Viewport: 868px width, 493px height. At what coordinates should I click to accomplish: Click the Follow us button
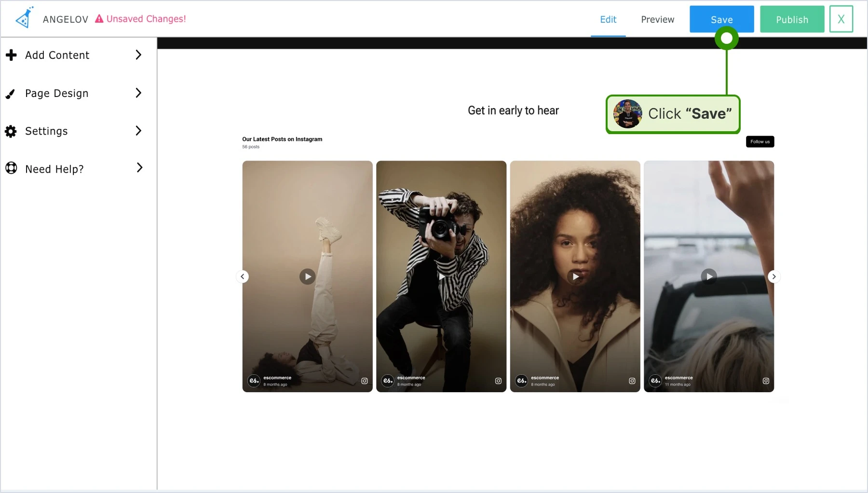point(760,142)
